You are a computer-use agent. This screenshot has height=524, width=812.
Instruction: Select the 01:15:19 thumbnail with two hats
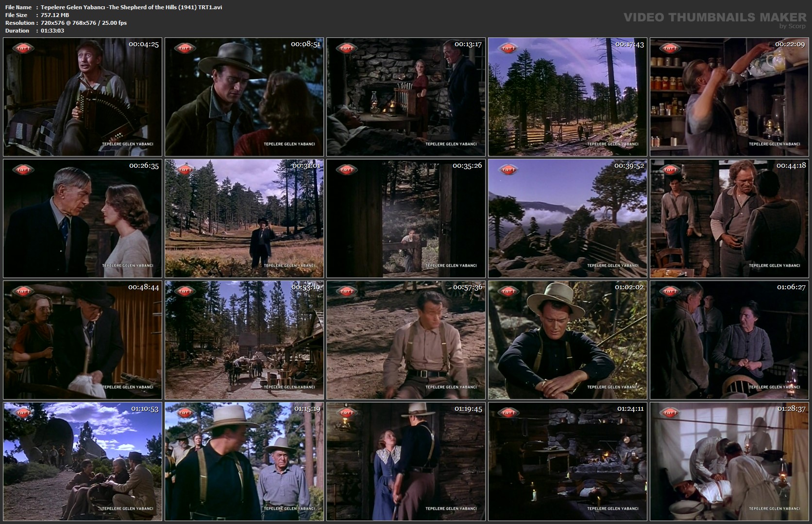(x=244, y=462)
